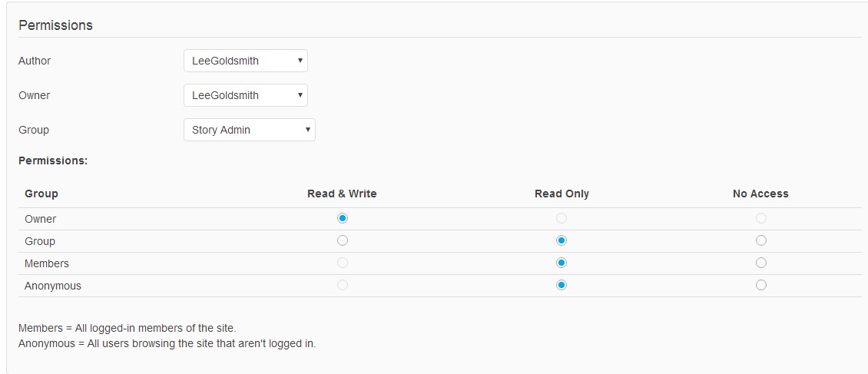
Task: Select No Access for Owner row
Action: 760,218
